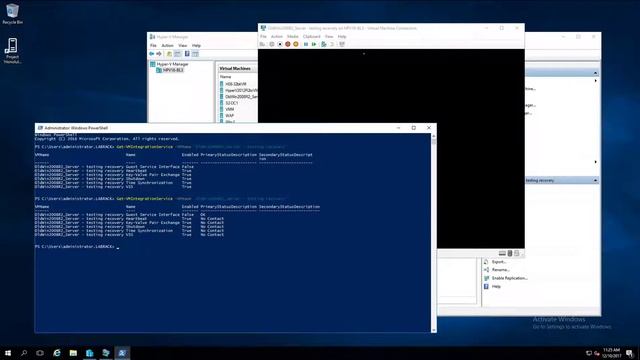Click Rename... in the Actions pane
This screenshot has width=640, height=360.
click(x=500, y=270)
